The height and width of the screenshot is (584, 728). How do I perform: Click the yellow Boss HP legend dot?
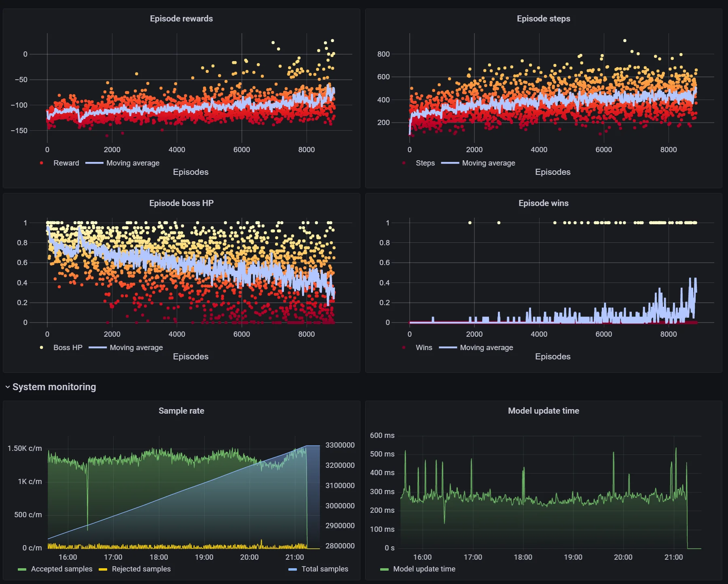42,348
